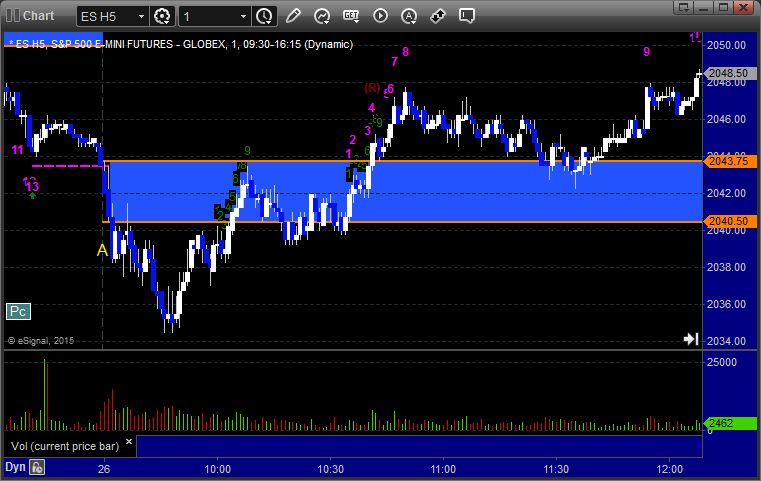Open the chart comments speech-bubble icon

[466, 16]
